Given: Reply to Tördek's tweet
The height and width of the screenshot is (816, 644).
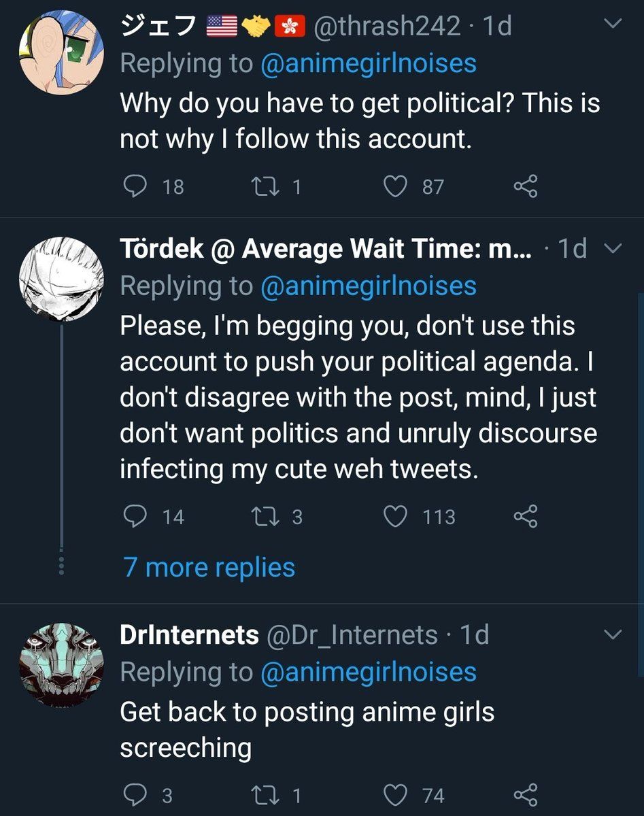Looking at the screenshot, I should click(x=135, y=517).
